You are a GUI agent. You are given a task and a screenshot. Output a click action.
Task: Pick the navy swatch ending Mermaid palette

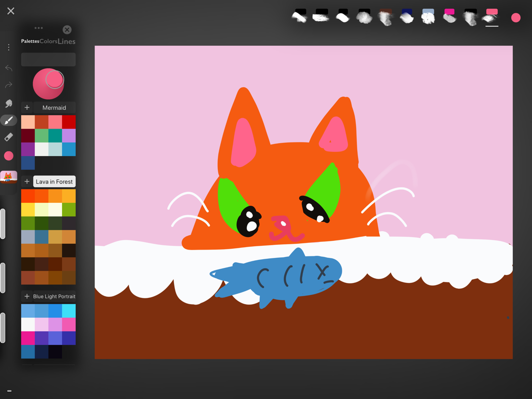point(28,163)
